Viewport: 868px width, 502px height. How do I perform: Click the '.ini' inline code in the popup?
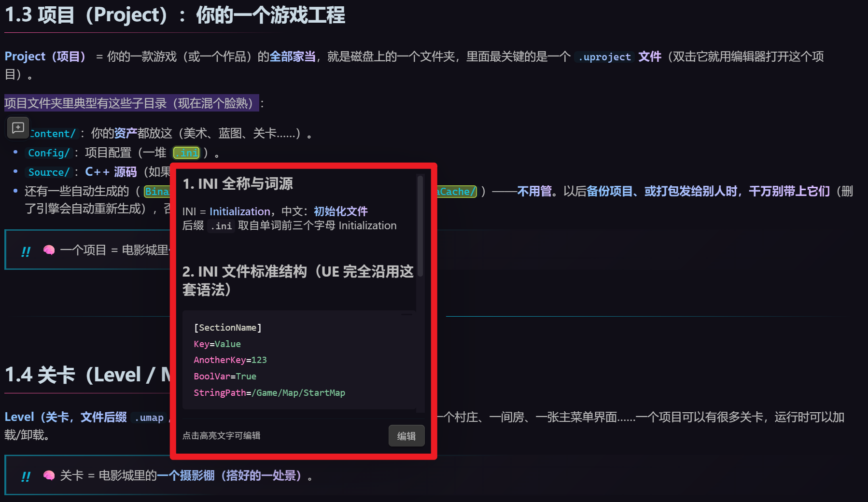(x=221, y=226)
